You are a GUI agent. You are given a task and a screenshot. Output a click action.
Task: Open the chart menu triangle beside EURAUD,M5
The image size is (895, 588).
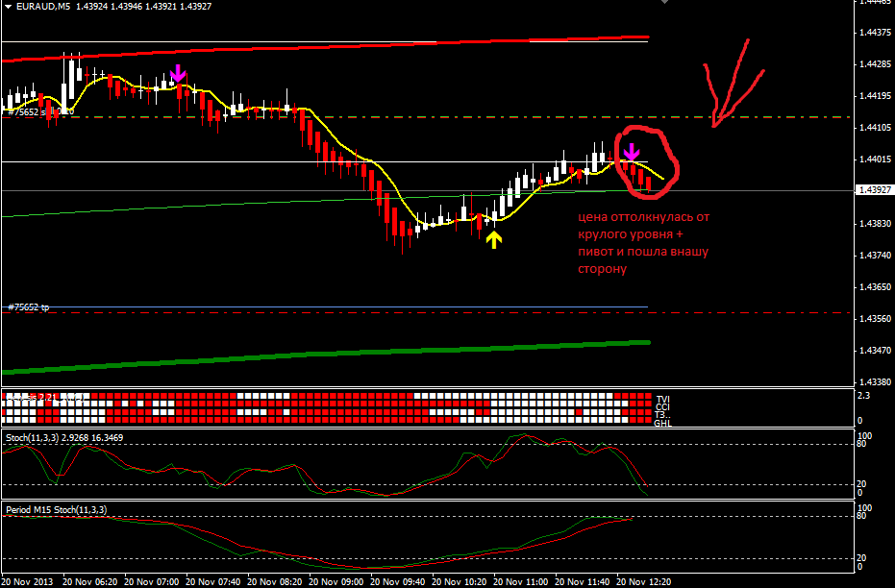pos(8,7)
